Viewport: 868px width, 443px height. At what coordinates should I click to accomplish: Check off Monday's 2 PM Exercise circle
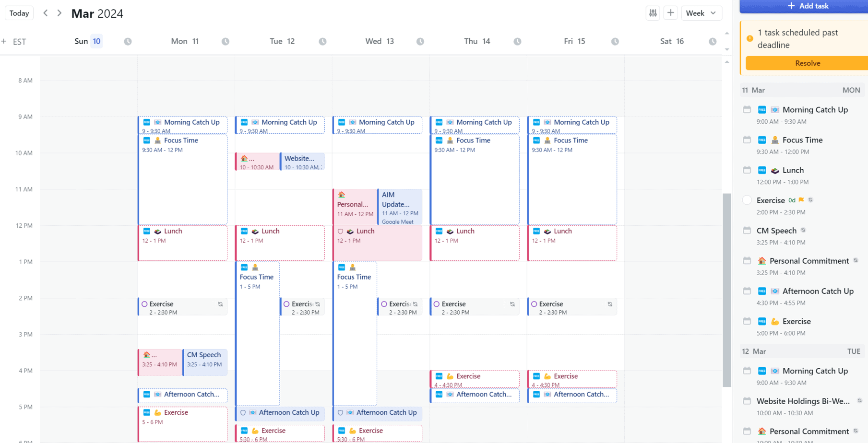(x=144, y=304)
